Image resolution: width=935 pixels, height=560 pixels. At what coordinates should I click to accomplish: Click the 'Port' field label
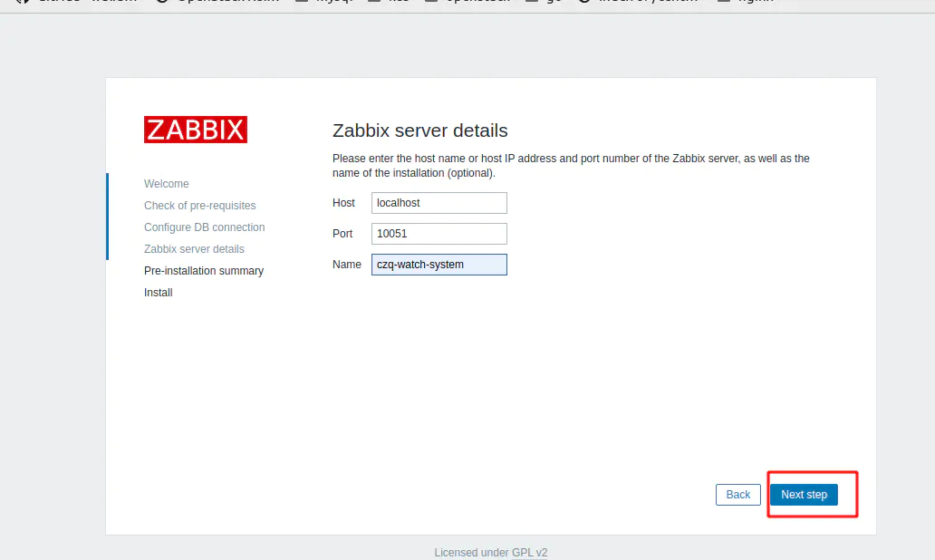pos(342,234)
